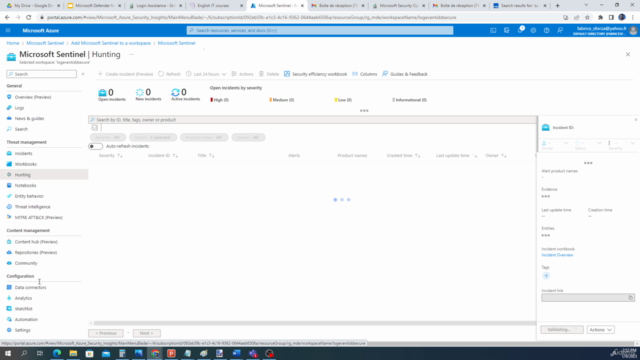Viewport: 640px width, 360px height.
Task: Open Logs in the sidebar
Action: [19, 108]
